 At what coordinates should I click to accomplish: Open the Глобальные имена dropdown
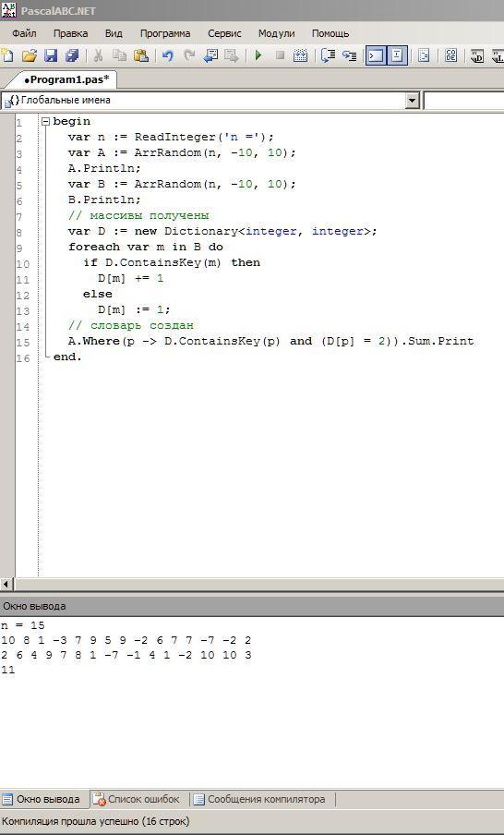(x=413, y=100)
